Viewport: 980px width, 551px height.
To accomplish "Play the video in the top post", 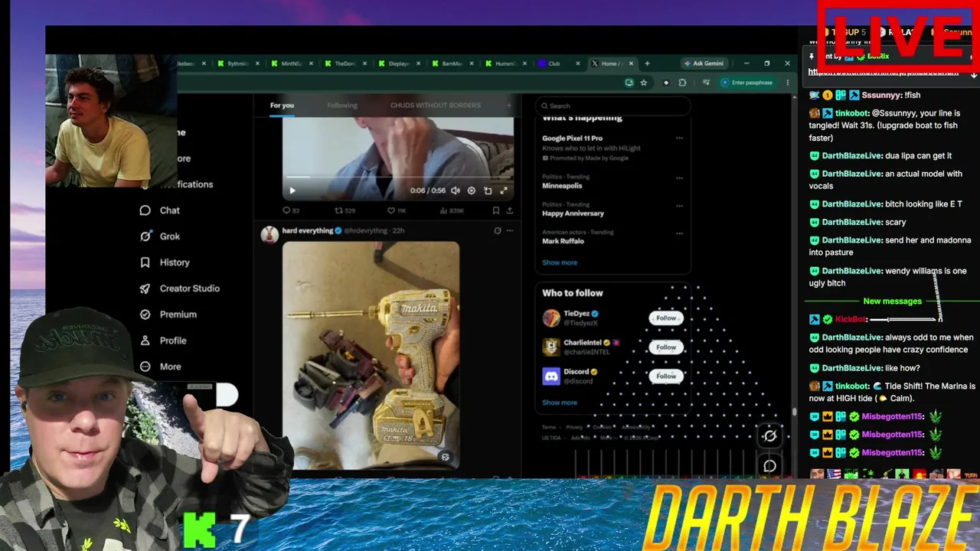I will tap(292, 191).
